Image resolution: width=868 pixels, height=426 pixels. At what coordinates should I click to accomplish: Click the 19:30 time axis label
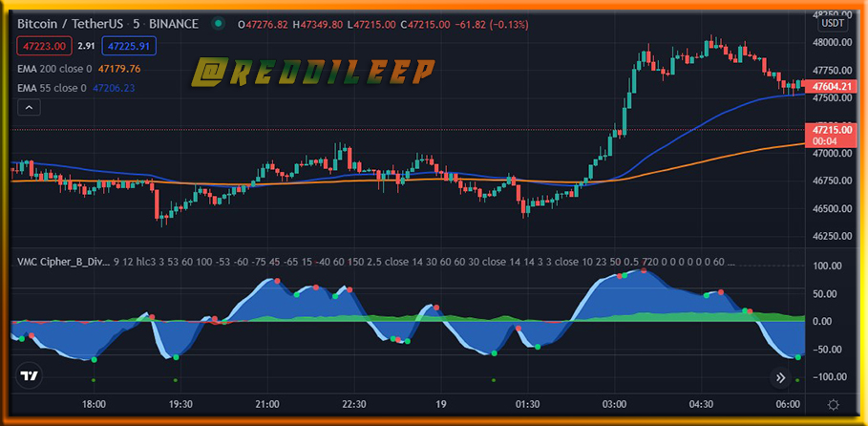(180, 404)
